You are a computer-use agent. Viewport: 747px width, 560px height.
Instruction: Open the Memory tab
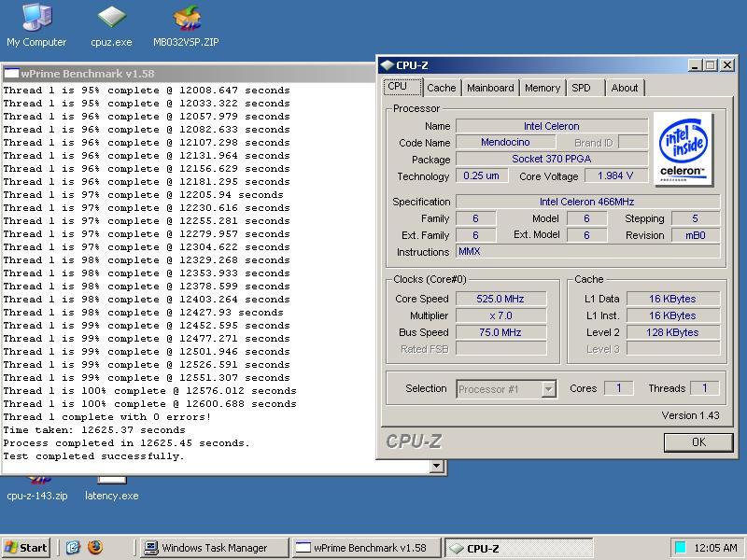[543, 88]
